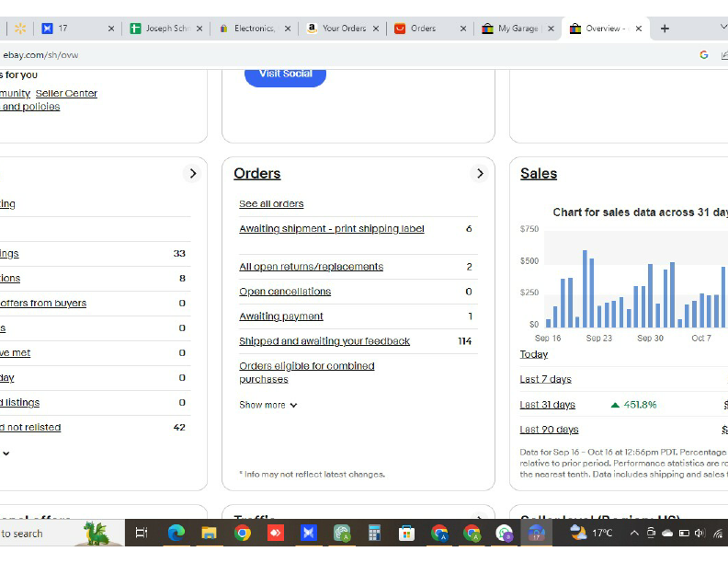The height and width of the screenshot is (563, 728).
Task: Expand the show more chevron in Listings card
Action: pos(6,454)
